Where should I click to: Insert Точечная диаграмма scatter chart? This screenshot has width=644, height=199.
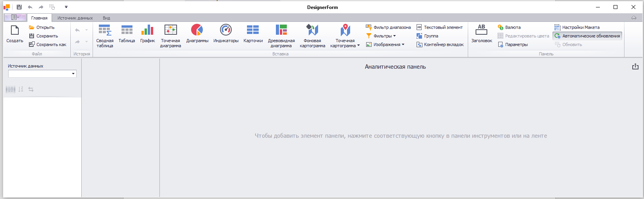coord(170,35)
